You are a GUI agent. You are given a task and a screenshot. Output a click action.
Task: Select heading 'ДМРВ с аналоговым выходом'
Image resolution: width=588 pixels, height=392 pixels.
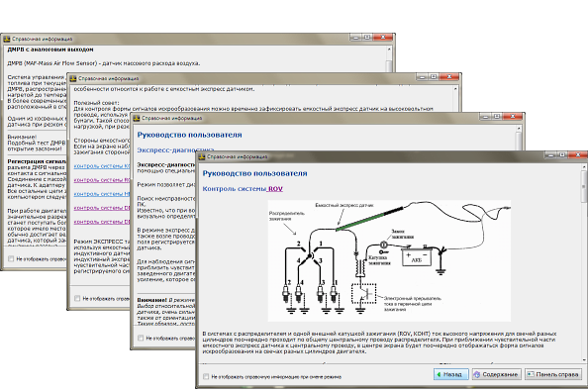pyautogui.click(x=50, y=49)
